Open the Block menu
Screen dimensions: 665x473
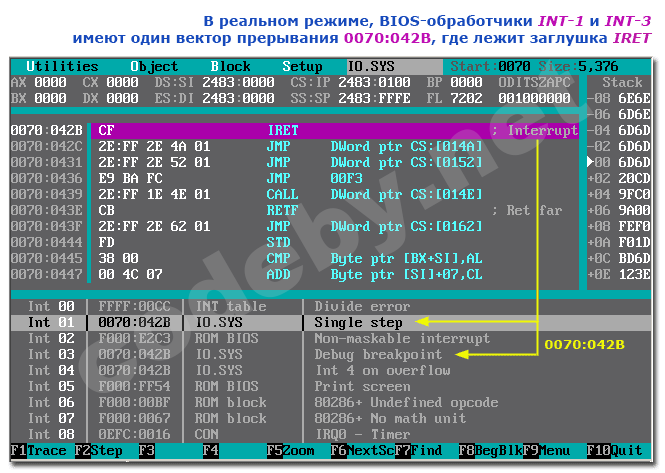(230, 67)
